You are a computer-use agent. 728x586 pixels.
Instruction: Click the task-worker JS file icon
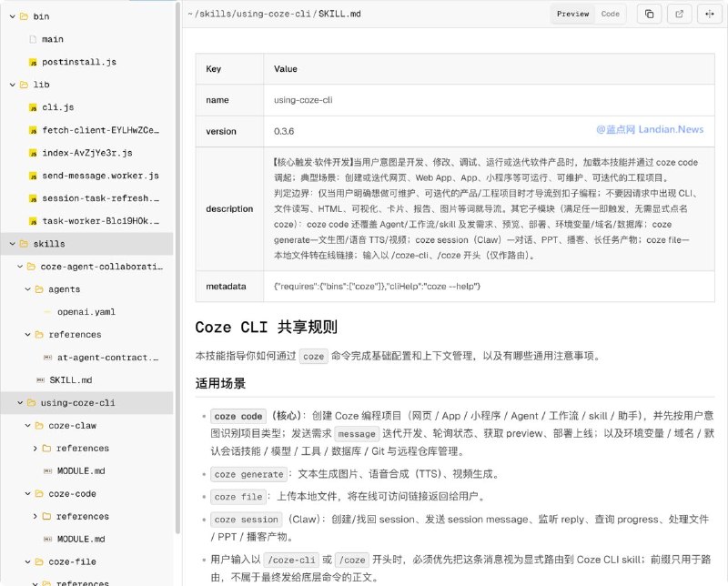(x=33, y=221)
